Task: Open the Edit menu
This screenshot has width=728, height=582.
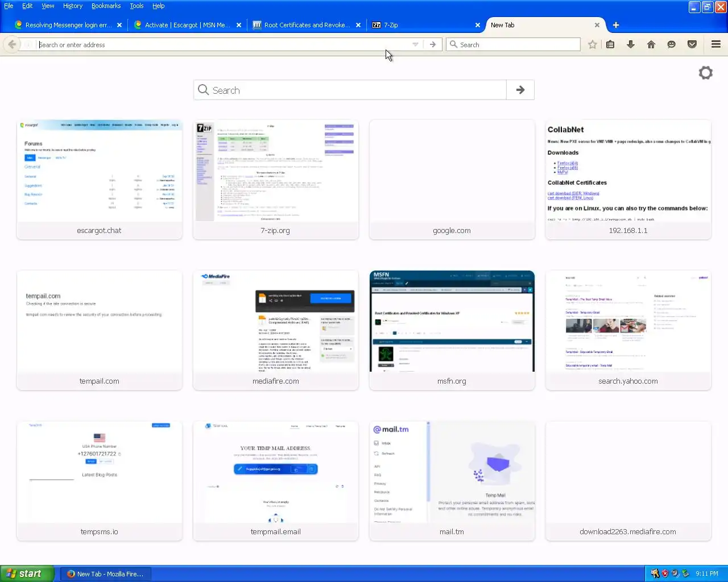Action: click(27, 6)
